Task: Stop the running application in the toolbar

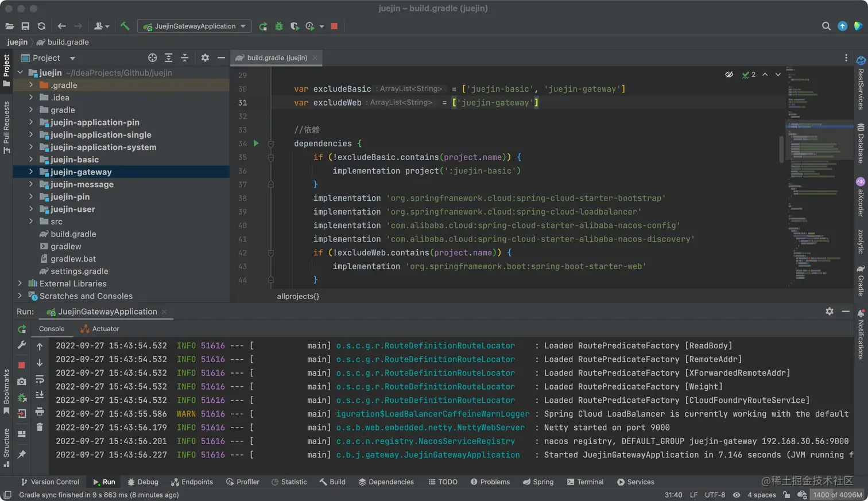Action: (334, 26)
